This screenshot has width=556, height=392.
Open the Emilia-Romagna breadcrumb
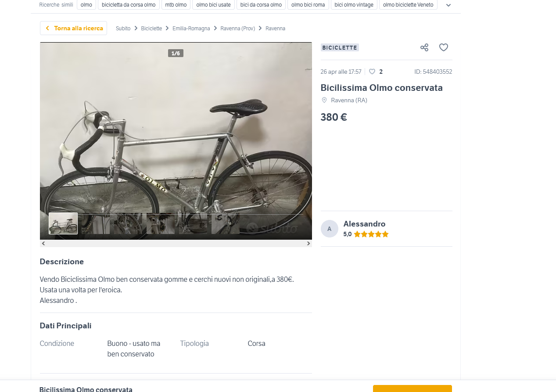point(191,29)
